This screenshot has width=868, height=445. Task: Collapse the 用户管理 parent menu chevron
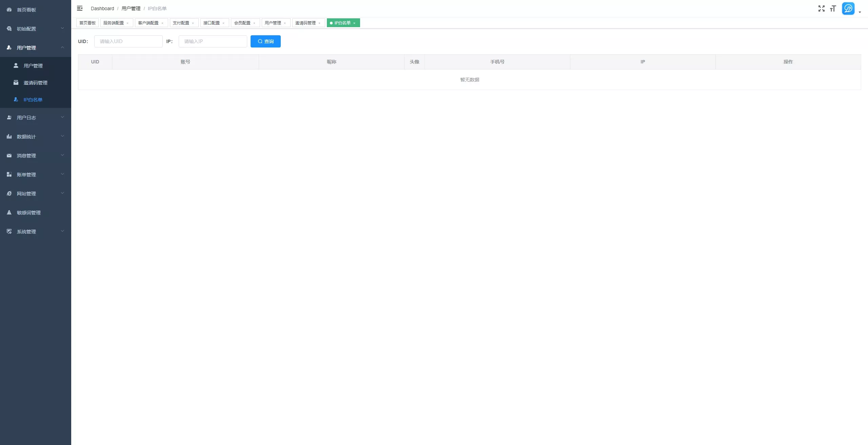62,47
